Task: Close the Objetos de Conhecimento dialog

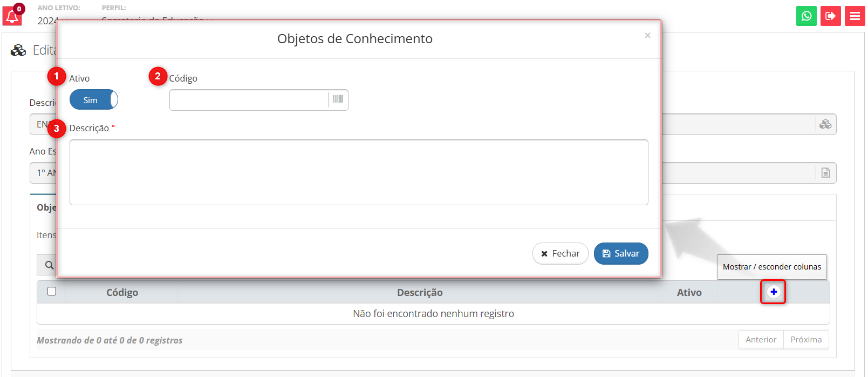Action: pyautogui.click(x=647, y=36)
